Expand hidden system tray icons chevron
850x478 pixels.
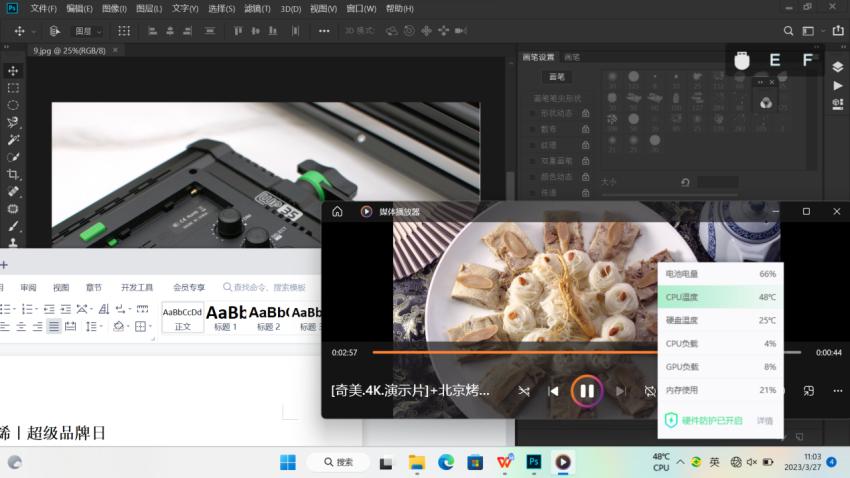point(680,462)
